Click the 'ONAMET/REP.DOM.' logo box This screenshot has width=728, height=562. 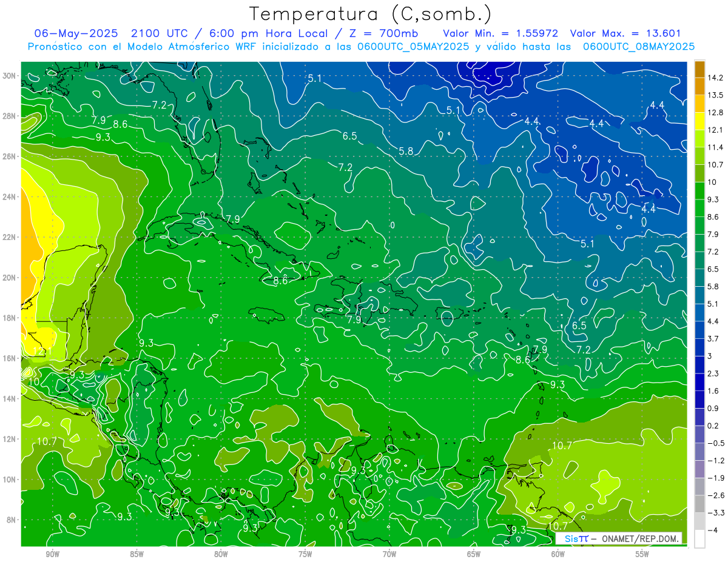pos(618,538)
